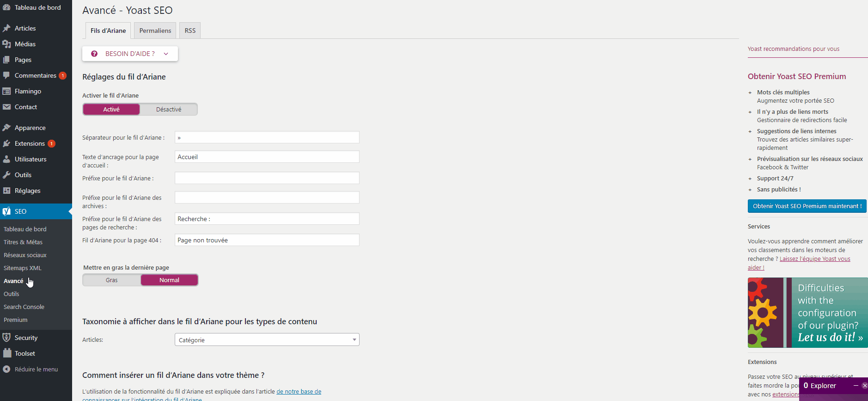Focus the Séparateur pour le fil d'Ariane field
Image resolution: width=868 pixels, height=401 pixels.
pyautogui.click(x=267, y=137)
